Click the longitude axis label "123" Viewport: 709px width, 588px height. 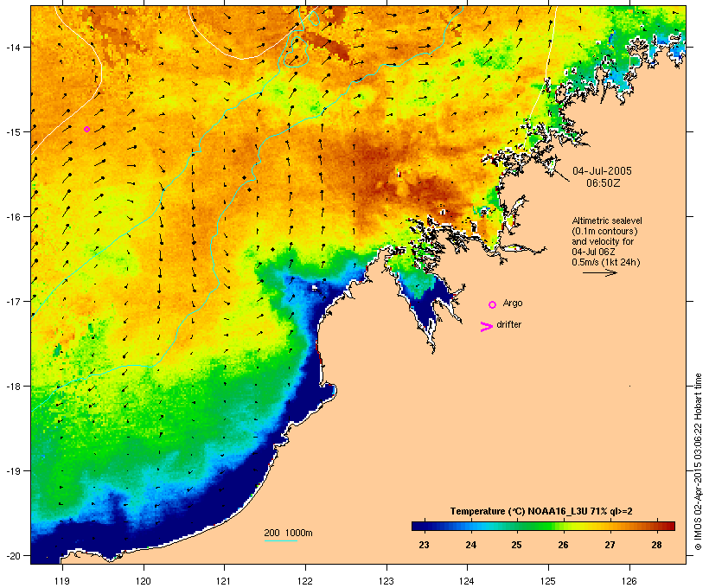[x=386, y=581]
